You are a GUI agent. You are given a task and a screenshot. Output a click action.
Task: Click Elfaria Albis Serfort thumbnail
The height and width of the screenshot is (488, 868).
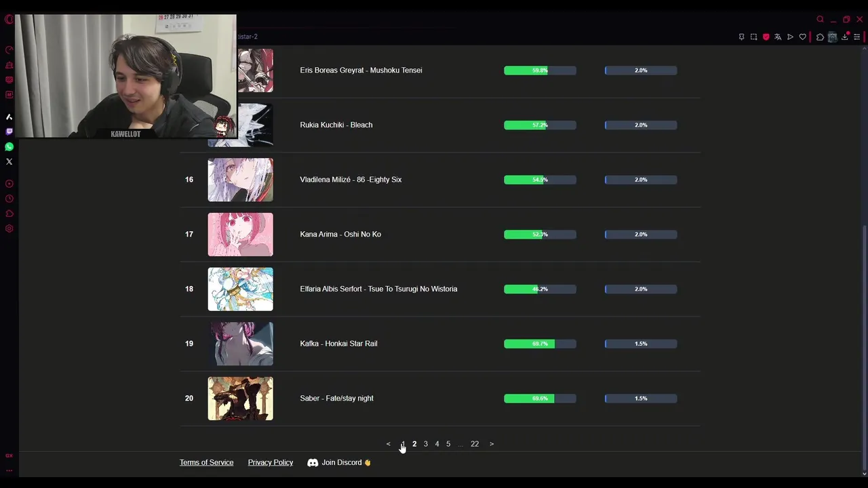click(x=241, y=289)
